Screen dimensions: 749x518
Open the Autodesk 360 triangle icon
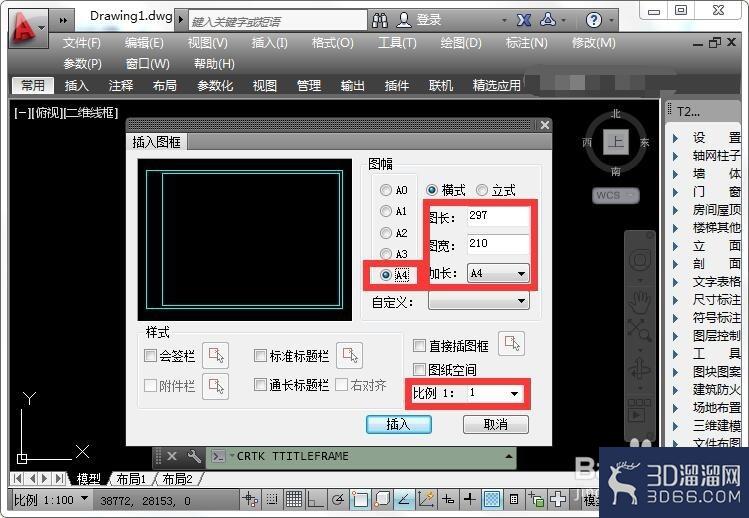[x=548, y=20]
